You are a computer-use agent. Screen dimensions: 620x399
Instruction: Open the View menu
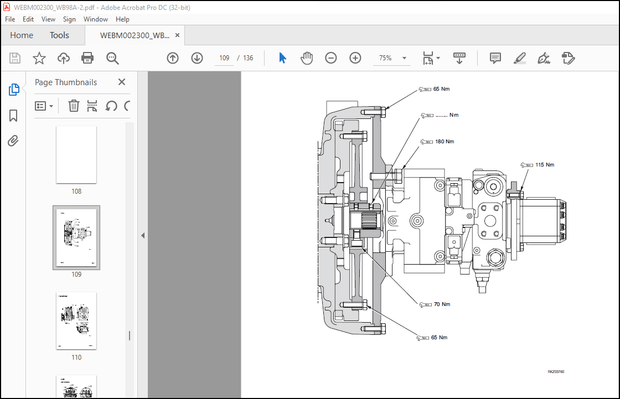coord(48,19)
